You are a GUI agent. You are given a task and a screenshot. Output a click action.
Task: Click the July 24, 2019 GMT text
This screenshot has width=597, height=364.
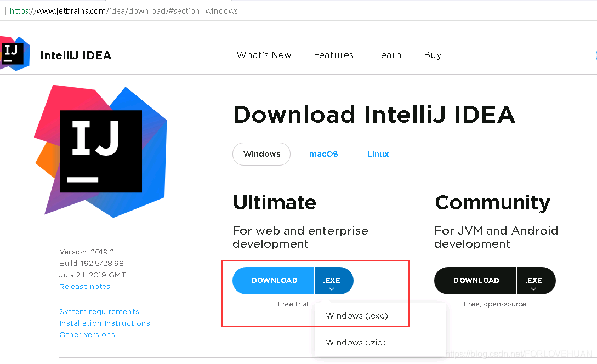coord(93,275)
